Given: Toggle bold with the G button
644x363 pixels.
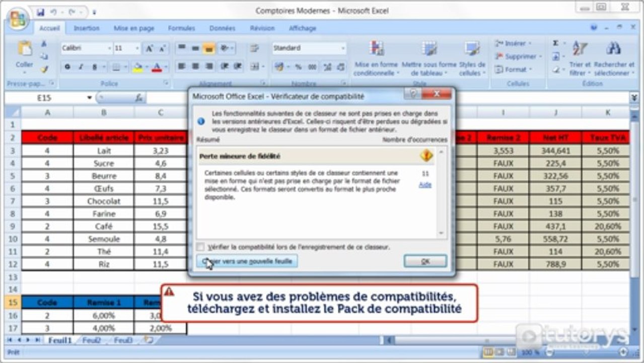Looking at the screenshot, I should [x=67, y=67].
